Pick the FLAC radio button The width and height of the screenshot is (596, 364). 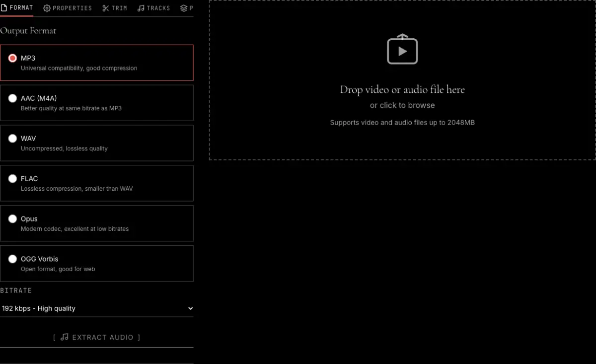coord(12,179)
